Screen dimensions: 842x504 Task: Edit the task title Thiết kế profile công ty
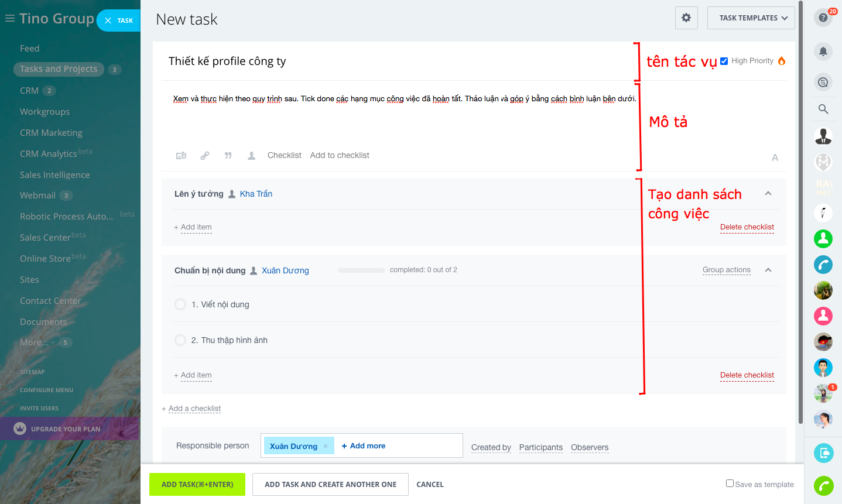(227, 61)
